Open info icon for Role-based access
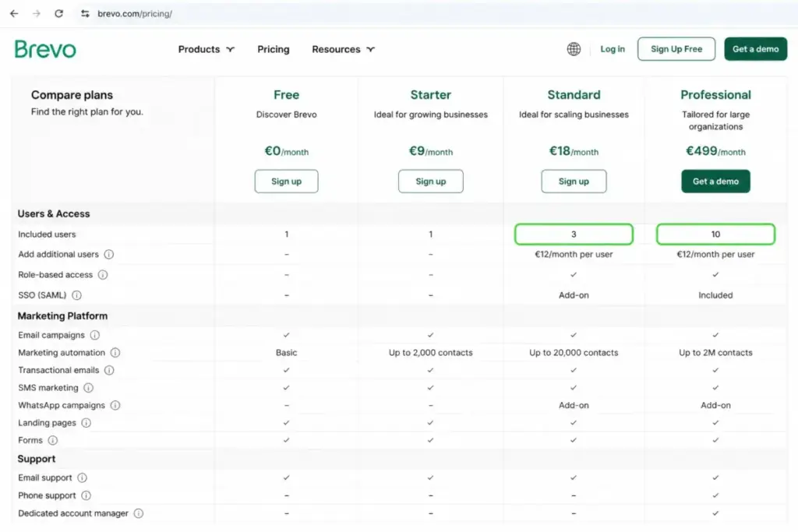This screenshot has width=798, height=532. click(103, 275)
